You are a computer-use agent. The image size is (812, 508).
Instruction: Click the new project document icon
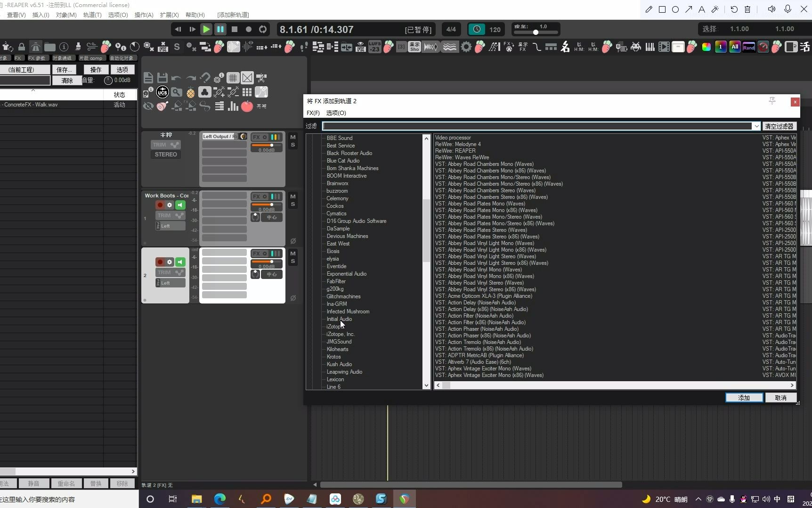click(x=148, y=78)
